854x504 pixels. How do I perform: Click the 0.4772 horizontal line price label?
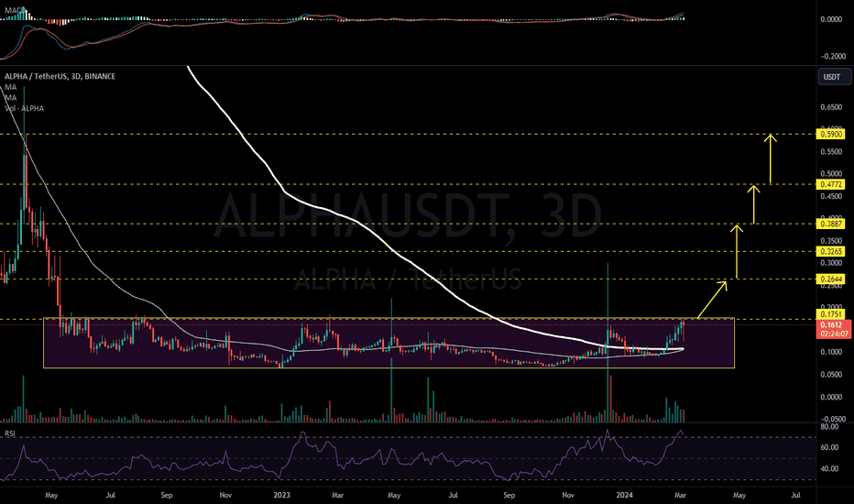click(x=830, y=185)
